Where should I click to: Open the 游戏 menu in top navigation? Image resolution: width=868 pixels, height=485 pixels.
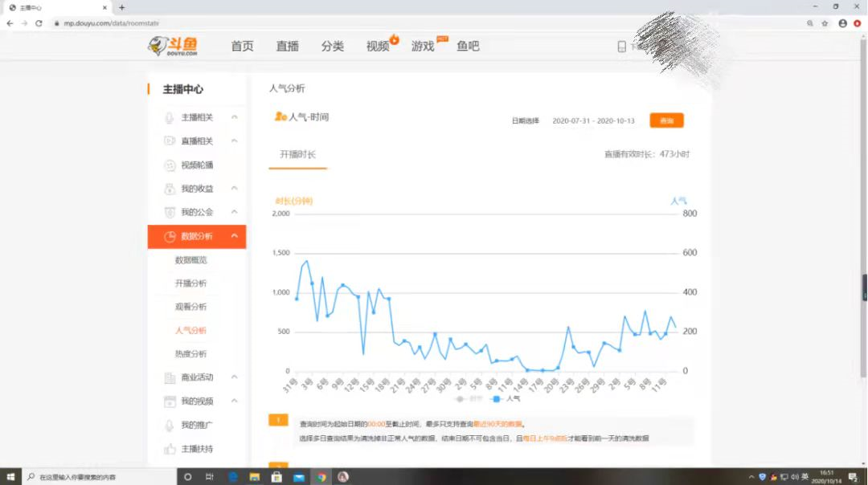422,46
